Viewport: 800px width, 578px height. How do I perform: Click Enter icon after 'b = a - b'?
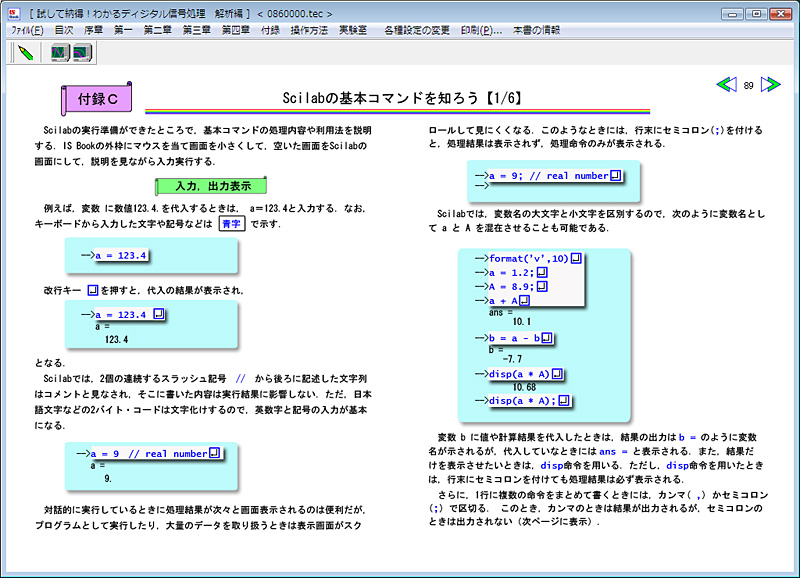point(547,338)
